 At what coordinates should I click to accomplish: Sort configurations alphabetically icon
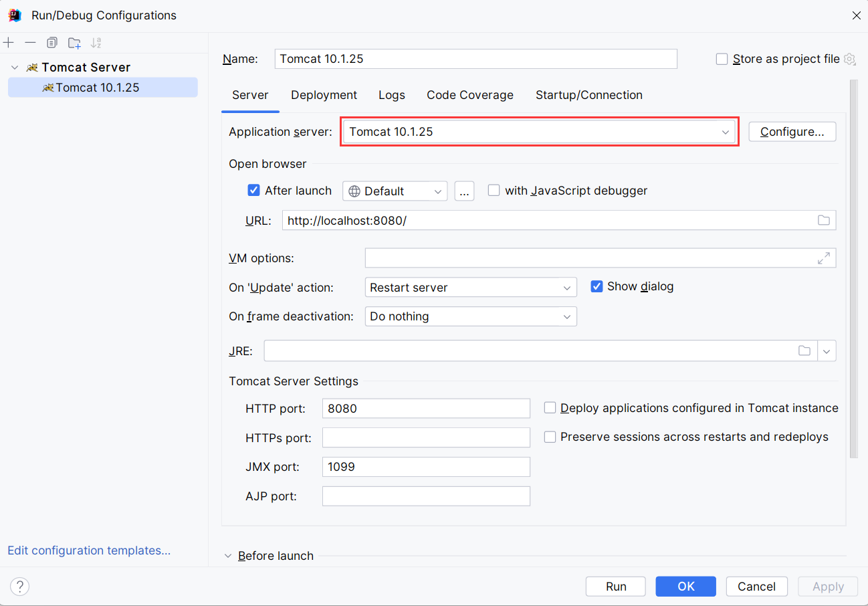coord(96,43)
